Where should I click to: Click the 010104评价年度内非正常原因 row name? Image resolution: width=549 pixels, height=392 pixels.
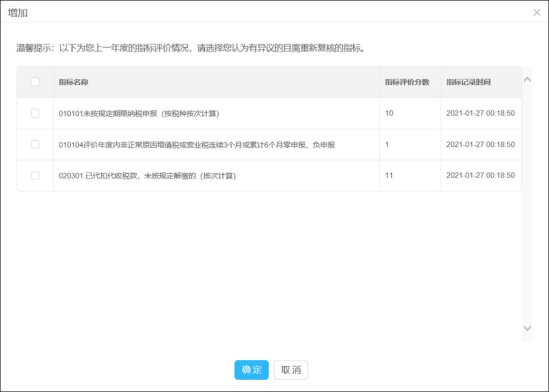[197, 144]
